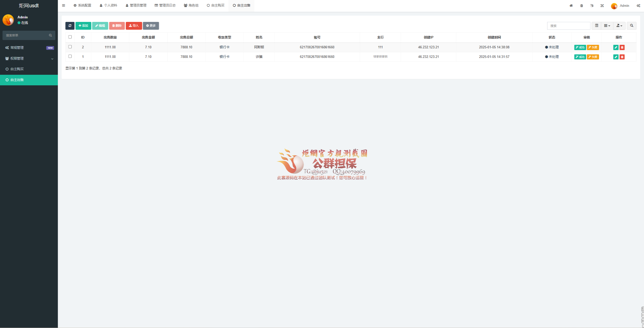The image size is (644, 328).
Task: Tick the checkbox for record ID 1
Action: (x=70, y=56)
